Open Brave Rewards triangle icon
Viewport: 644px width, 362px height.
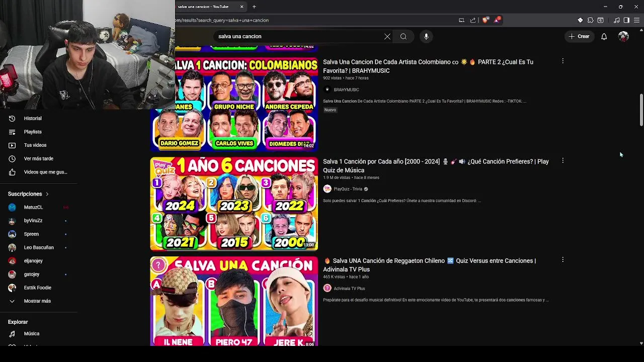pyautogui.click(x=497, y=20)
